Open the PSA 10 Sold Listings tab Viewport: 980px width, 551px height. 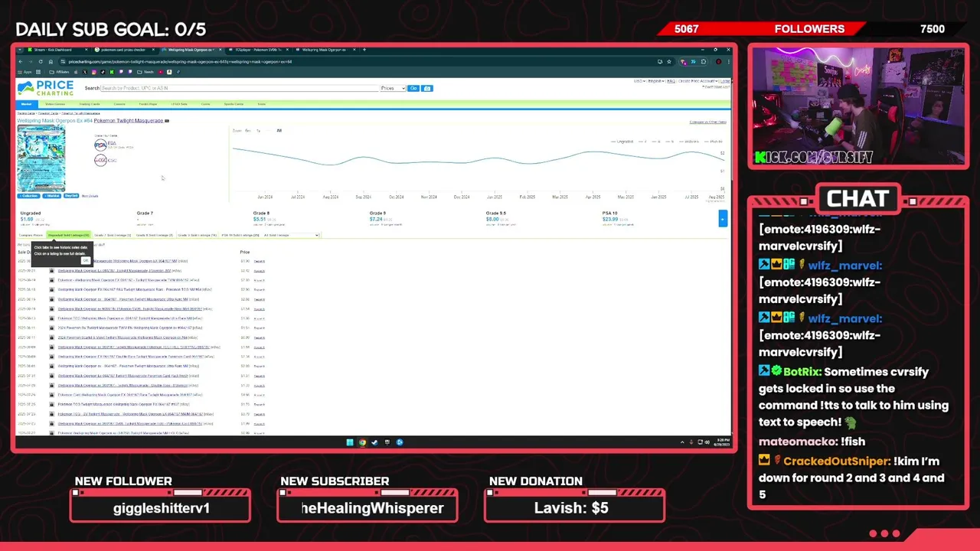click(240, 235)
